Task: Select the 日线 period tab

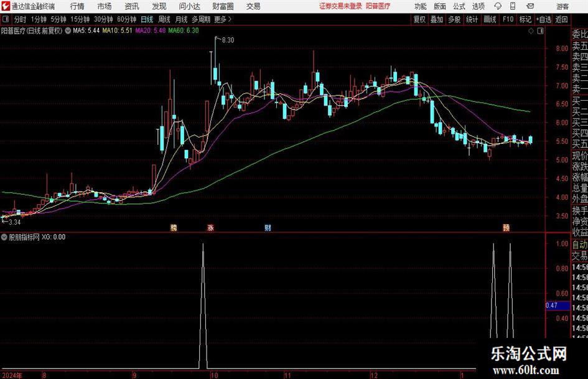Action: [x=147, y=19]
